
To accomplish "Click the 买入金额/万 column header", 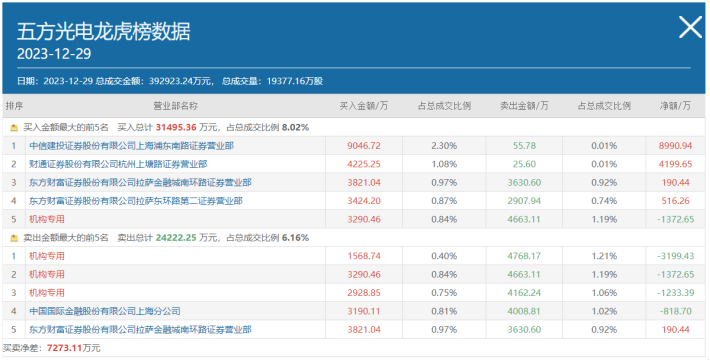I will coord(364,106).
